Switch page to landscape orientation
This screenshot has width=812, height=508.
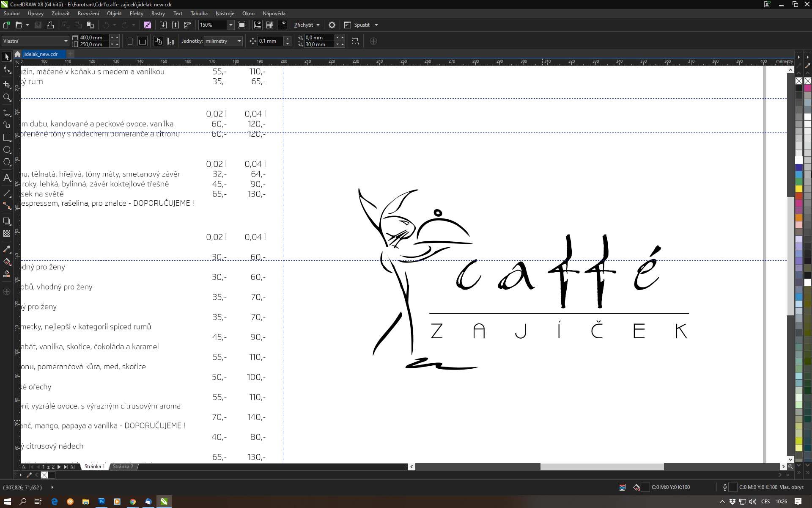point(143,41)
